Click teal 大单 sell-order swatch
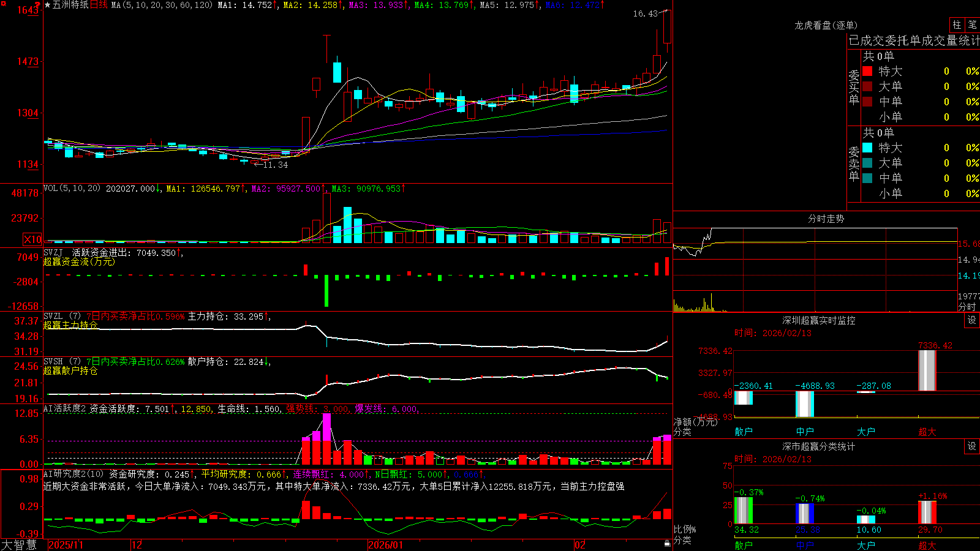This screenshot has height=551, width=980. (867, 163)
